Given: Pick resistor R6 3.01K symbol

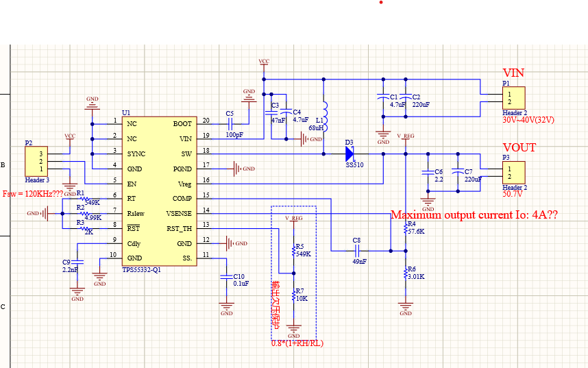Looking at the screenshot, I should [x=406, y=273].
